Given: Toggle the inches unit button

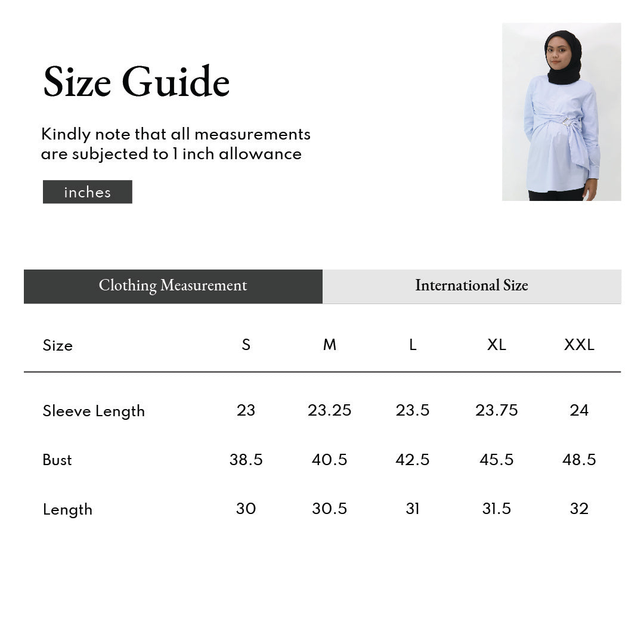Looking at the screenshot, I should click(x=88, y=192).
